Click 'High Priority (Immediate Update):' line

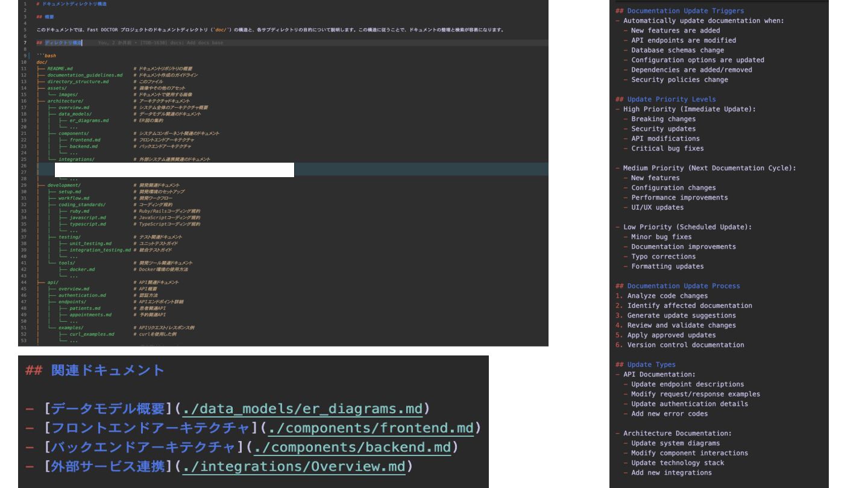pos(690,109)
